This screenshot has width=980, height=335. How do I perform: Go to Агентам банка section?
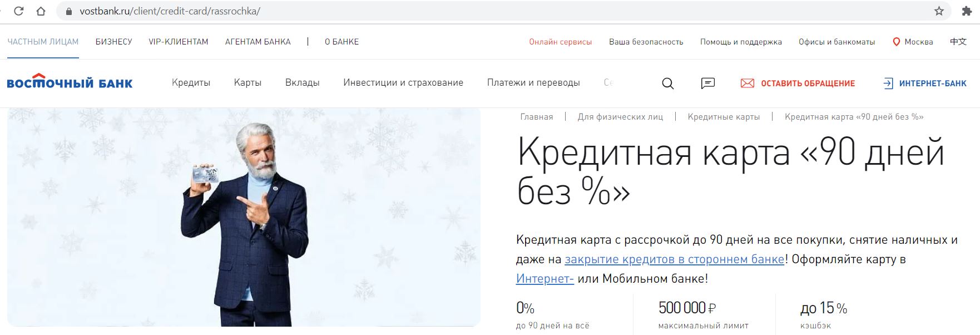[x=258, y=42]
